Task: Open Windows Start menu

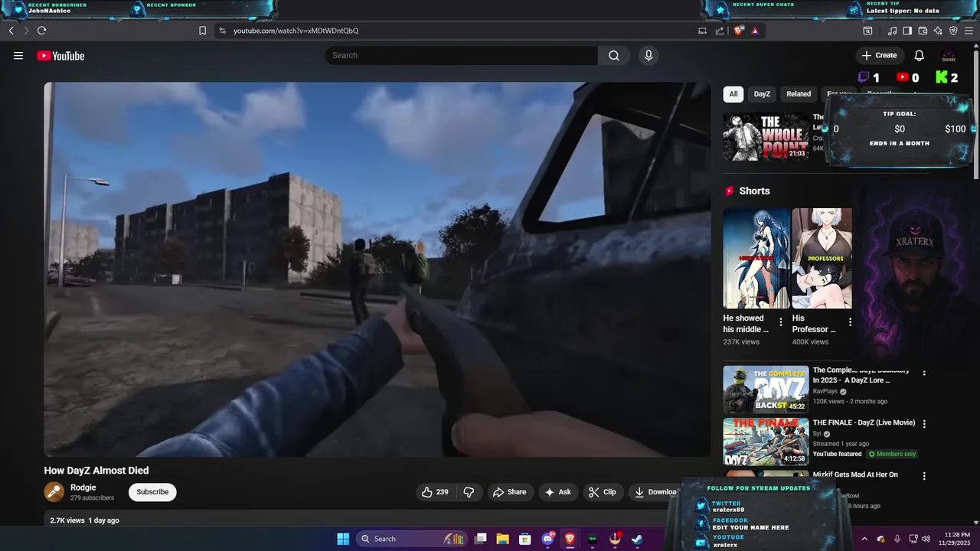Action: click(x=343, y=539)
